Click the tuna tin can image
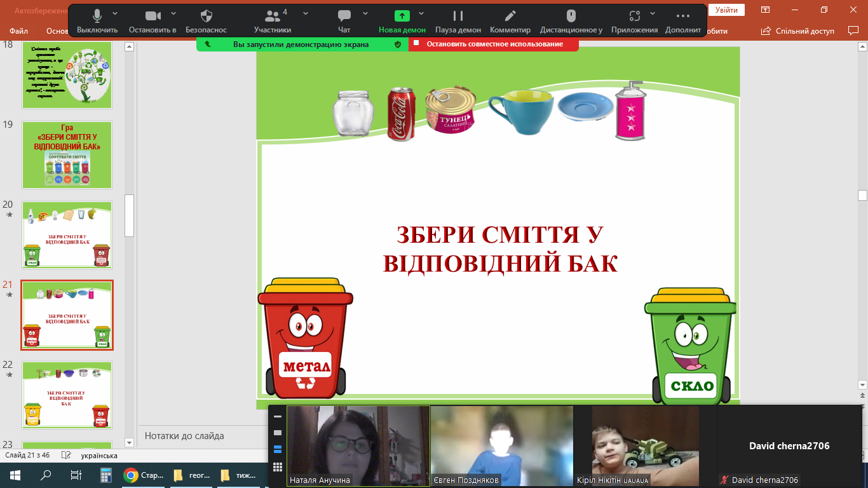The width and height of the screenshot is (868, 488). click(x=451, y=110)
